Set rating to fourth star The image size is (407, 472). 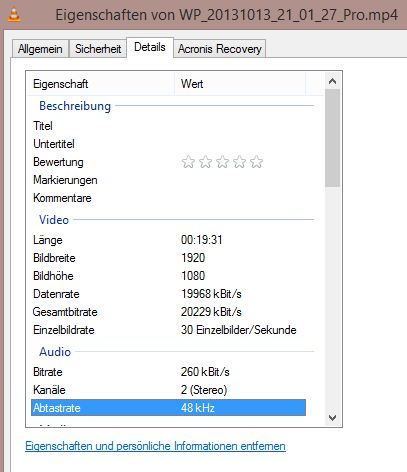[239, 162]
